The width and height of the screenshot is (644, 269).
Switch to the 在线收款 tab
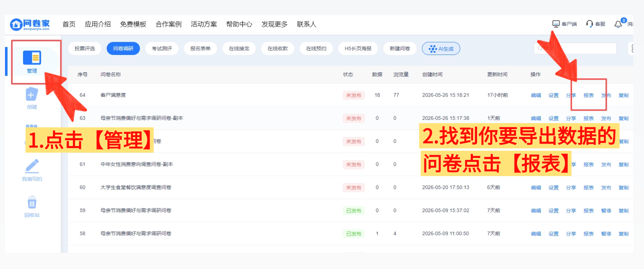point(278,48)
